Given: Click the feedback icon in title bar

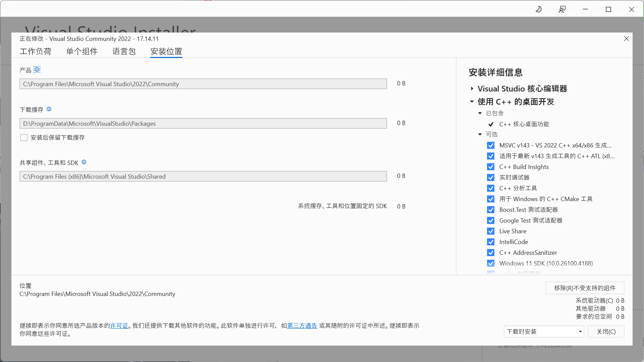Looking at the screenshot, I should pos(562,9).
